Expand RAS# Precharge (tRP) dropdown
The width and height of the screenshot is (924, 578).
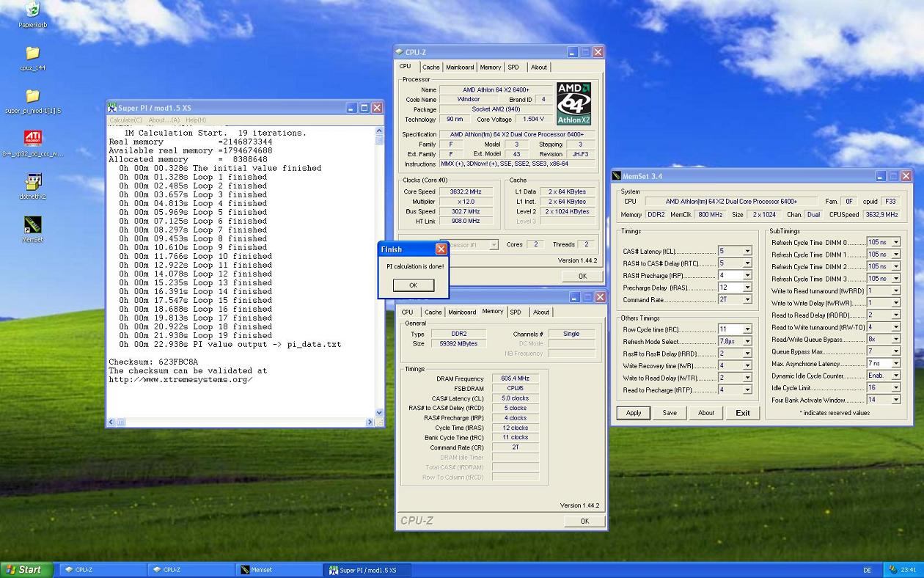747,276
